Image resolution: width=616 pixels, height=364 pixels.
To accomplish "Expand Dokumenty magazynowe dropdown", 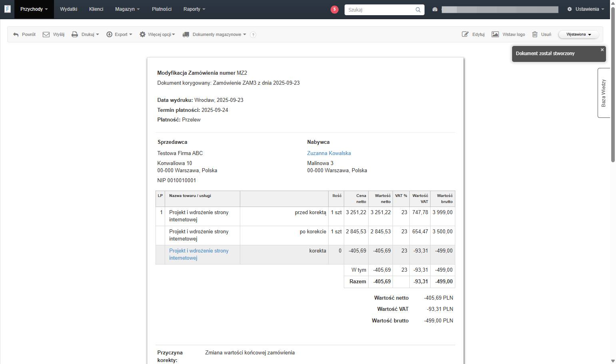I will pos(214,34).
